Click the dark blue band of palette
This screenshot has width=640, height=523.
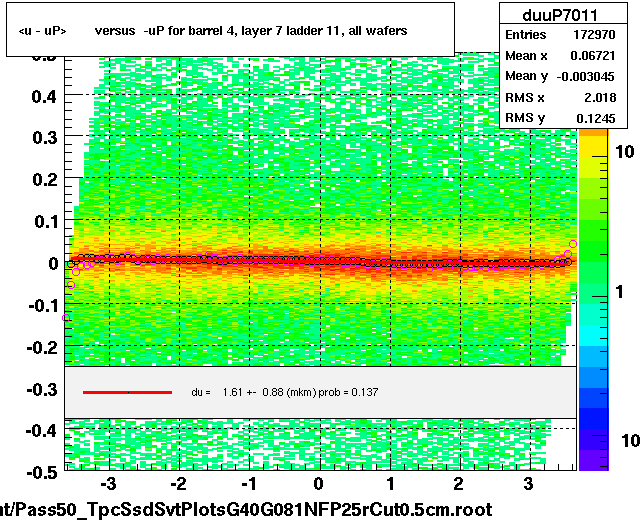[593, 418]
